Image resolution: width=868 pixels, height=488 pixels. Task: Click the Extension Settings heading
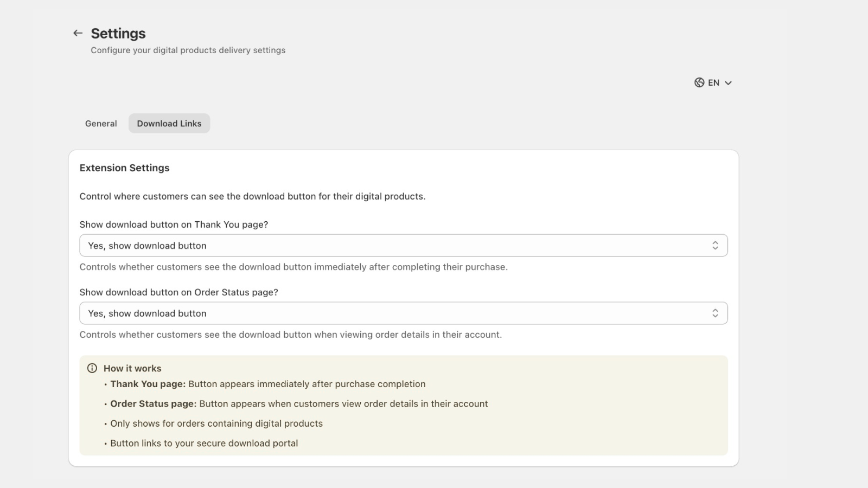[x=124, y=168]
